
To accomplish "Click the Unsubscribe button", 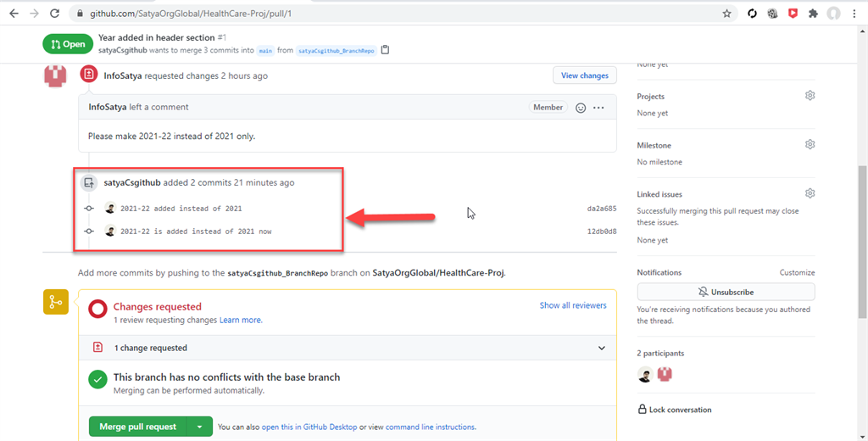I will [726, 292].
